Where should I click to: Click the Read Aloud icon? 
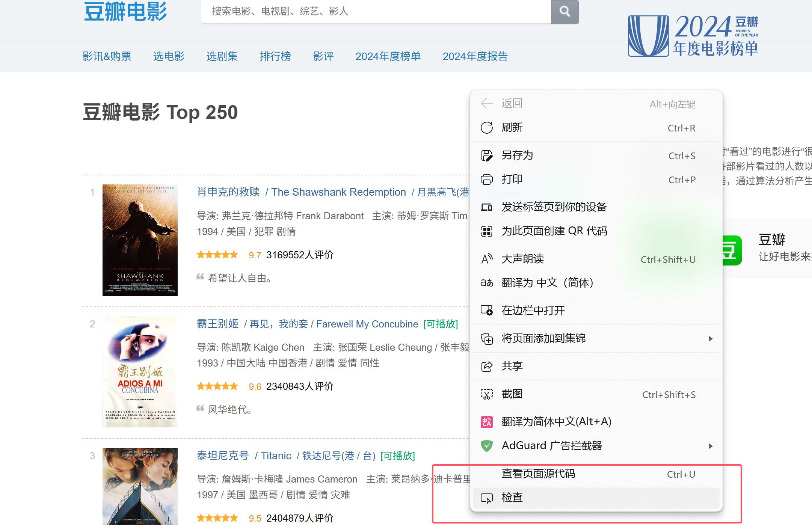[487, 259]
